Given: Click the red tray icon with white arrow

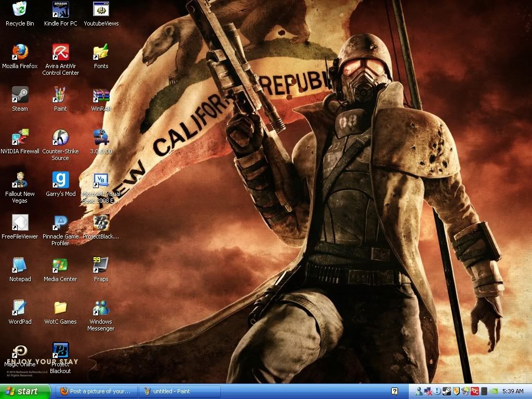Looking at the screenshot, I should coord(475,392).
